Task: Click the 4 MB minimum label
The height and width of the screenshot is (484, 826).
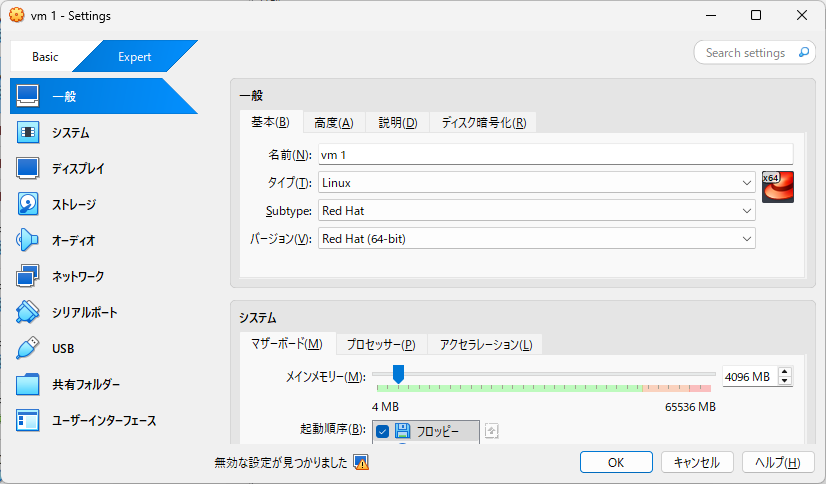Action: pos(385,407)
